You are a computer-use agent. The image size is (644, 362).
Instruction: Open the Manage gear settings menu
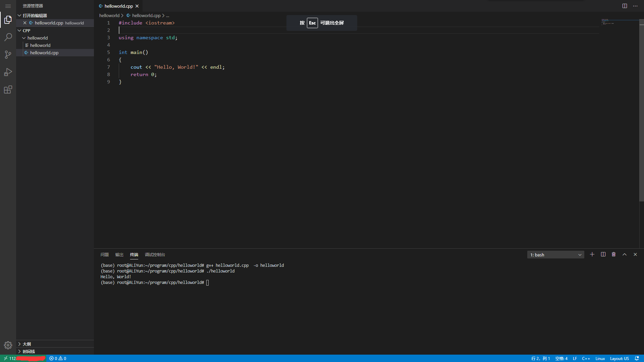pos(8,345)
